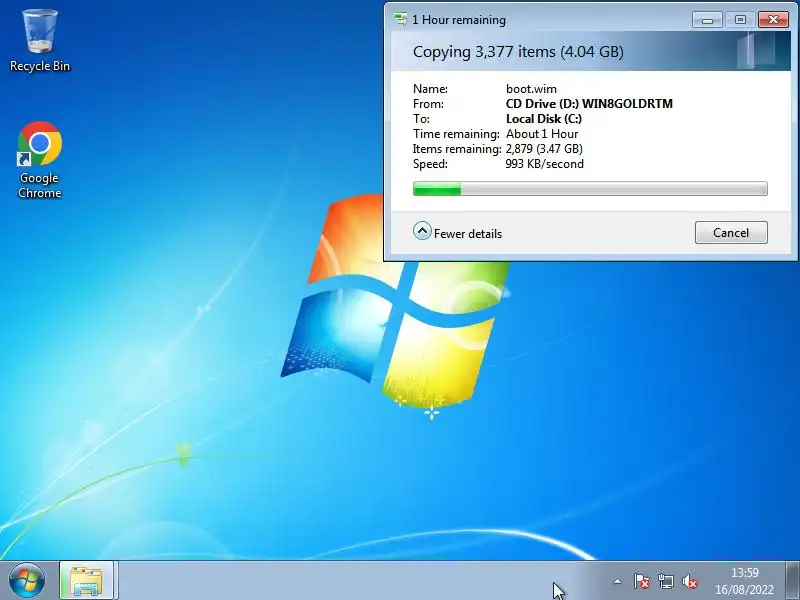Image resolution: width=800 pixels, height=600 pixels.
Task: Open the Recycle Bin desktop icon
Action: click(40, 41)
